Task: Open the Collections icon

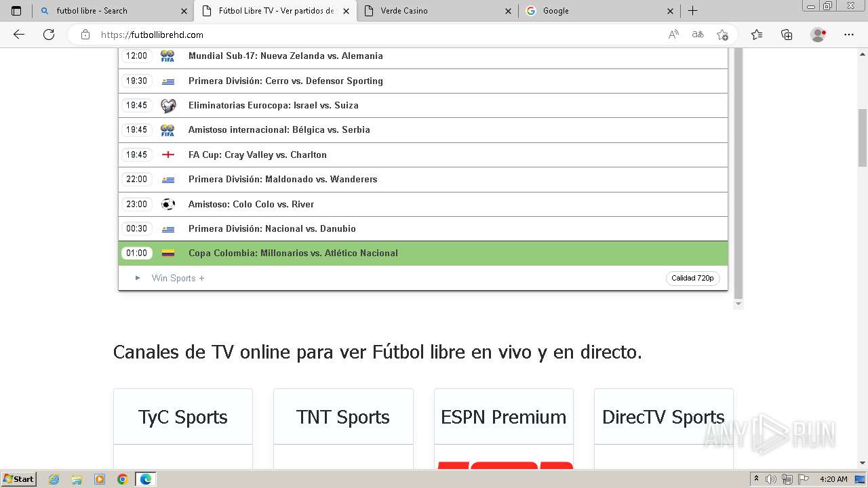Action: pyautogui.click(x=787, y=35)
